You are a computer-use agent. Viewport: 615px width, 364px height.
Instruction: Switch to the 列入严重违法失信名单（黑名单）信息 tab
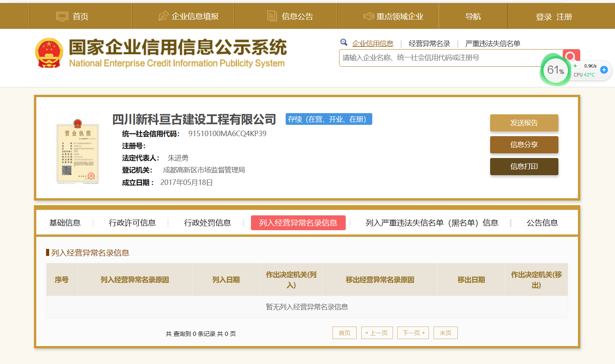tap(432, 223)
